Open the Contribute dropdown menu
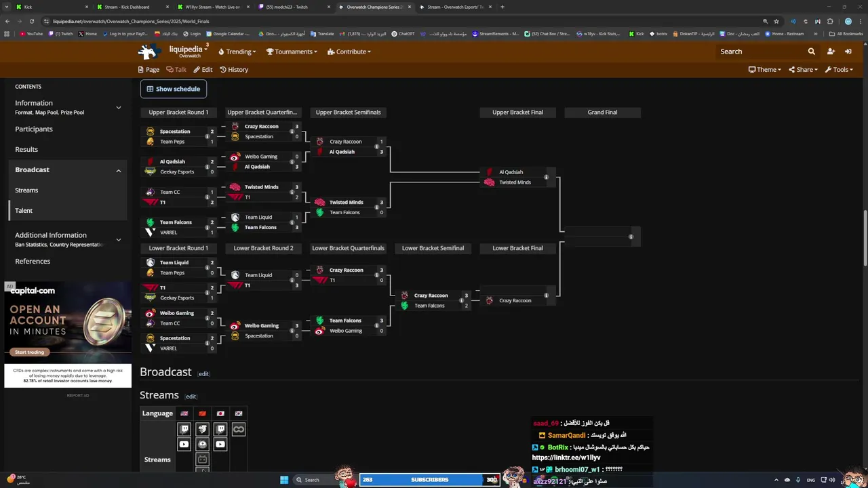The height and width of the screenshot is (488, 868). pos(349,52)
